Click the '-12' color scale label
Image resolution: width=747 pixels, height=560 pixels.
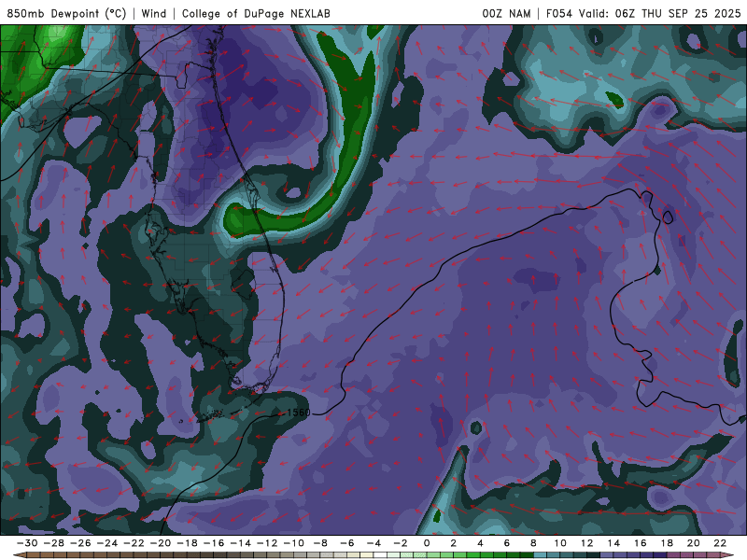pyautogui.click(x=267, y=543)
